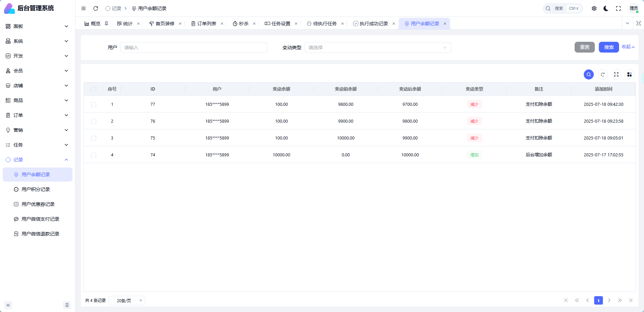The height and width of the screenshot is (312, 644).
Task: Open column settings via the grid icon
Action: click(630, 74)
